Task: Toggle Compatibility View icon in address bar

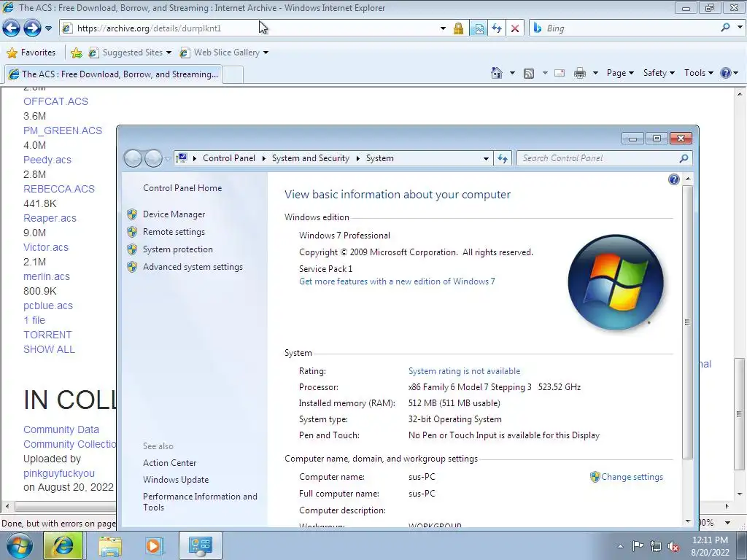Action: [479, 28]
